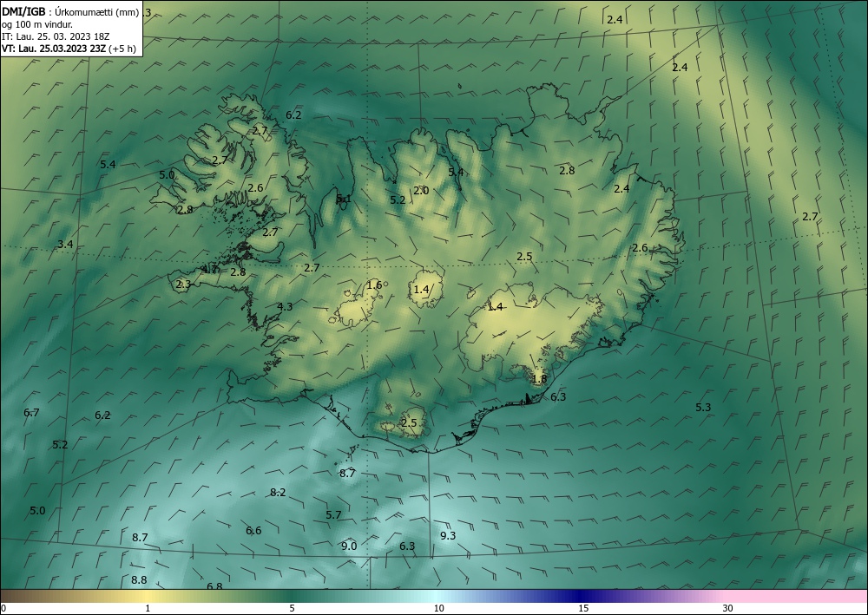The height and width of the screenshot is (615, 868).
Task: Click the map value 6.6
Action: pos(253,531)
